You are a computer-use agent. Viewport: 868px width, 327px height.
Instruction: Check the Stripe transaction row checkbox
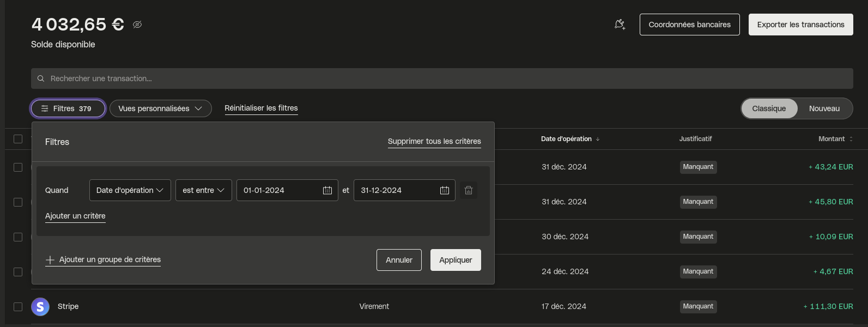[x=18, y=307]
